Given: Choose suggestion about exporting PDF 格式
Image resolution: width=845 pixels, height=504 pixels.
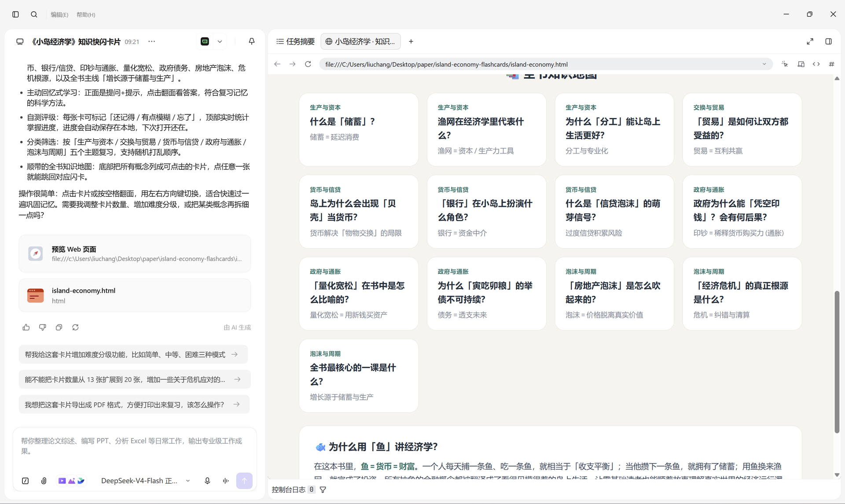Looking at the screenshot, I should [x=134, y=405].
